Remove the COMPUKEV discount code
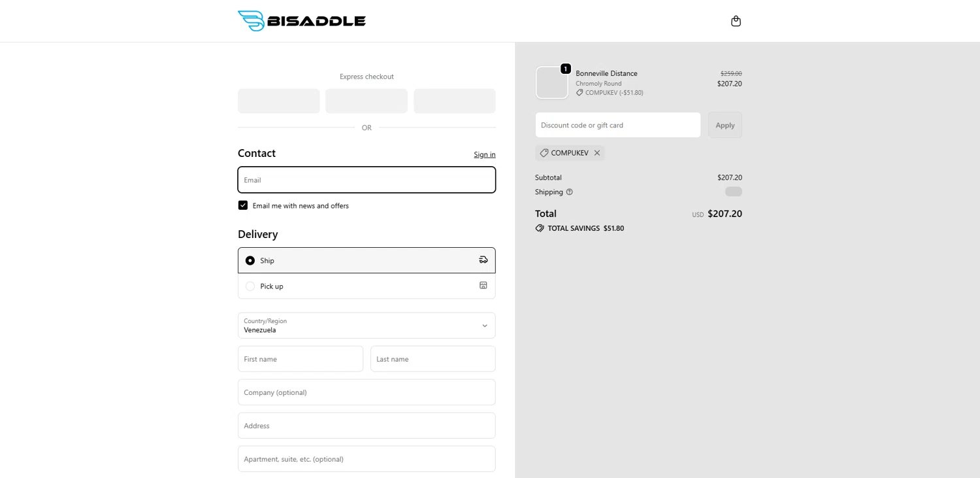Viewport: 980px width, 478px height. point(597,153)
